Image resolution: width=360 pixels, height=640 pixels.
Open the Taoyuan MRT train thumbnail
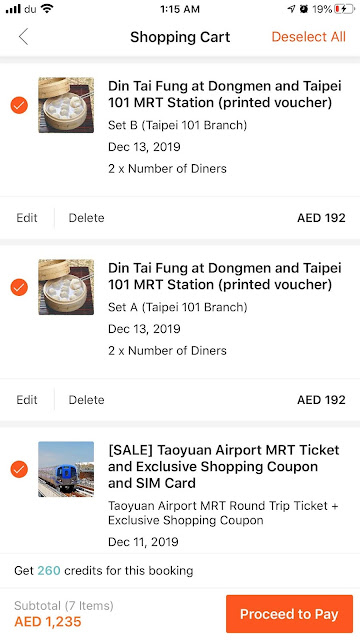[66, 469]
